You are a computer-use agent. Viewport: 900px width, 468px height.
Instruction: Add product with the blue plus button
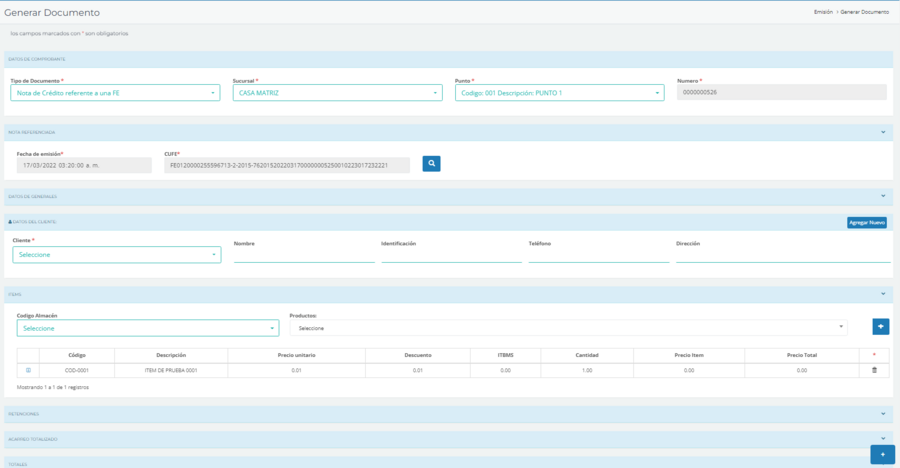pos(880,326)
